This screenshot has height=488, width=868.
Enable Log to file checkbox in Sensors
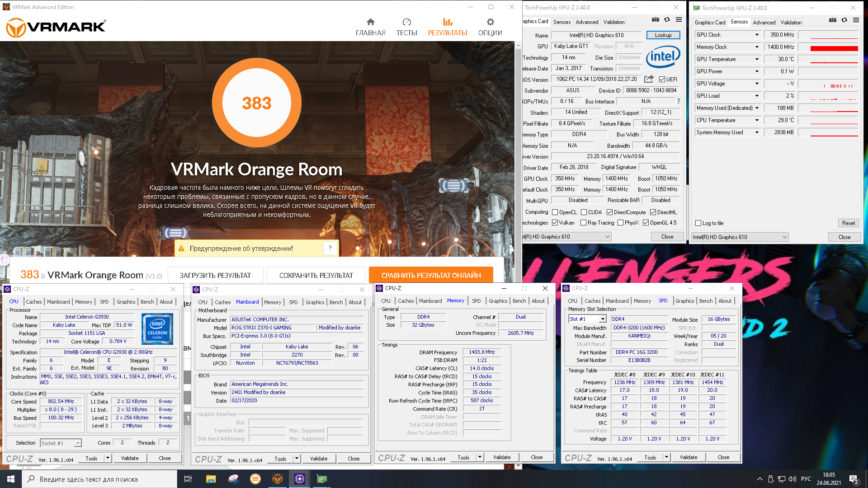click(698, 223)
